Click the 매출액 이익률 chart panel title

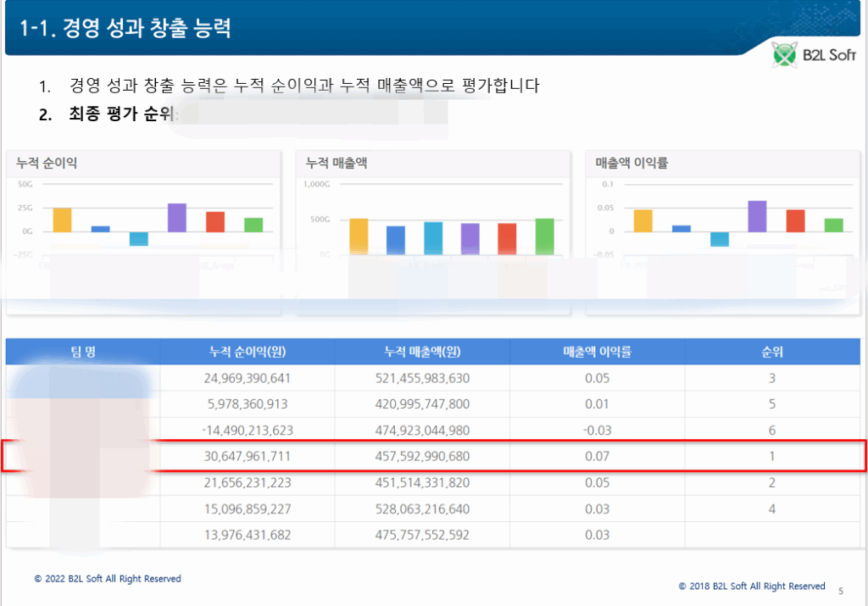pyautogui.click(x=632, y=163)
